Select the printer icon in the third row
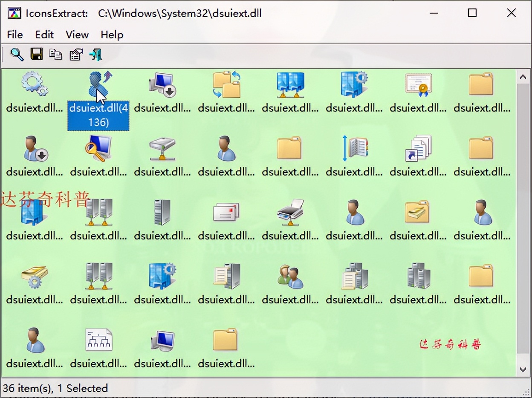The image size is (532, 398). click(290, 212)
